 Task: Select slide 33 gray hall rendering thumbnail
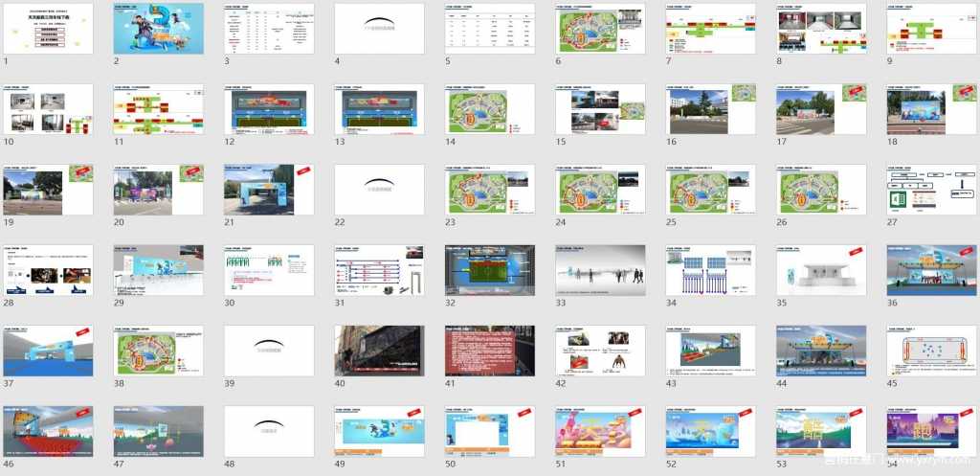coord(600,269)
